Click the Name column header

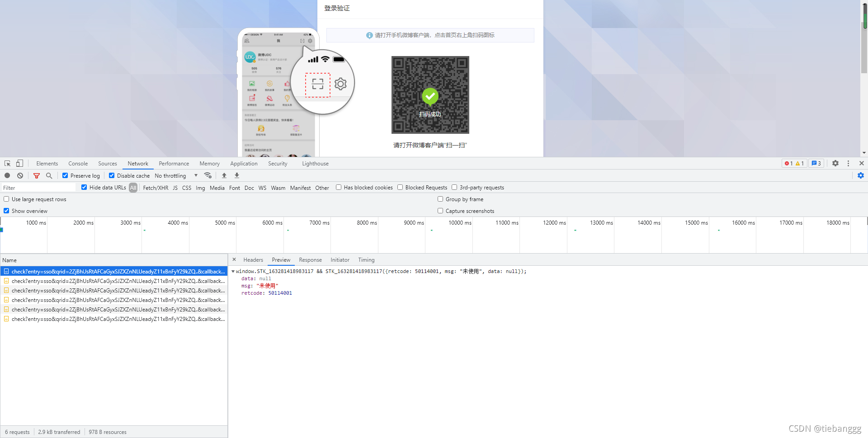pos(114,260)
